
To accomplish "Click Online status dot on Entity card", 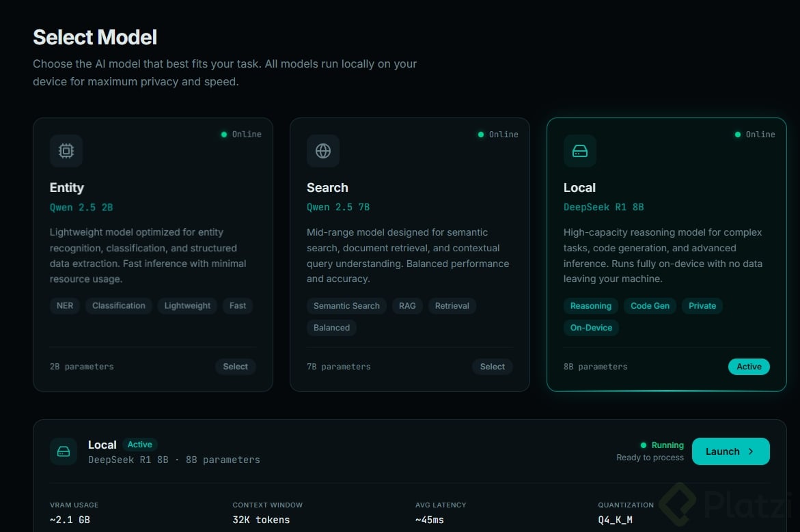I will pos(224,135).
